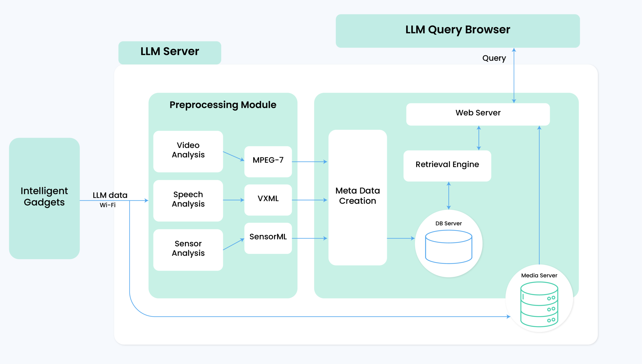The image size is (642, 364).
Task: Click the Video Analysis box
Action: pos(188,151)
